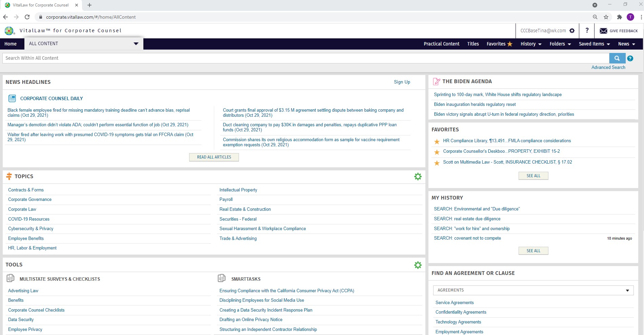Unfavorite the HR Compliance Library star
This screenshot has height=335, width=644.
coord(437,141)
